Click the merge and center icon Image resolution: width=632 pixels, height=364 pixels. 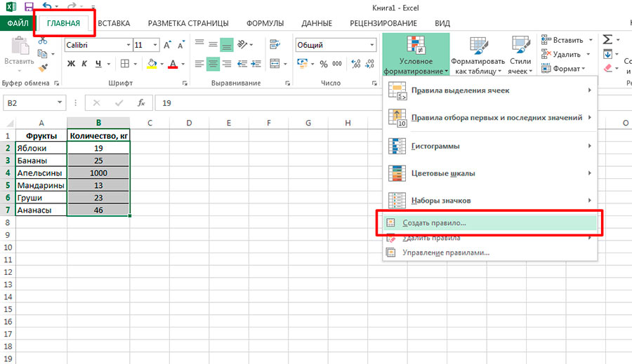(275, 64)
